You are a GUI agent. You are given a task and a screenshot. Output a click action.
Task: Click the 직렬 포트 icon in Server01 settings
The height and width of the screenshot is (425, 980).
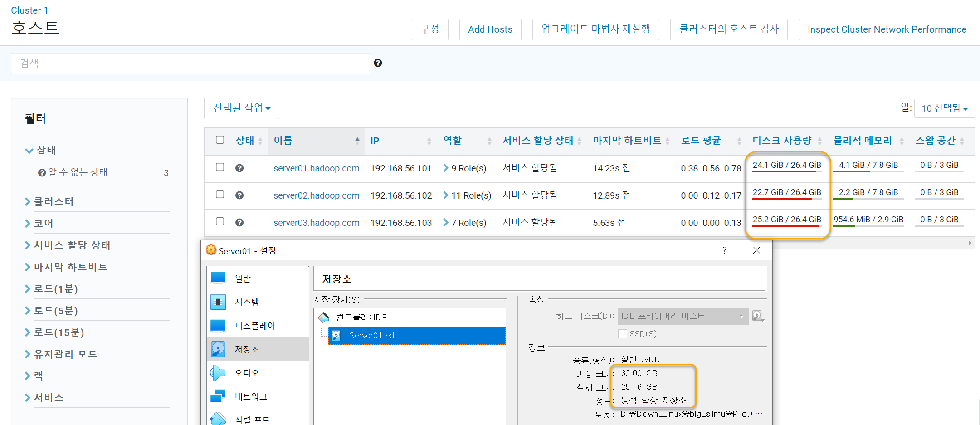point(218,419)
